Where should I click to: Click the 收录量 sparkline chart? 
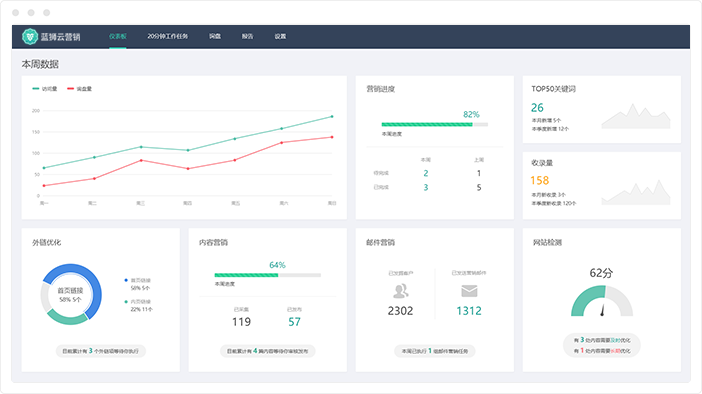(636, 193)
